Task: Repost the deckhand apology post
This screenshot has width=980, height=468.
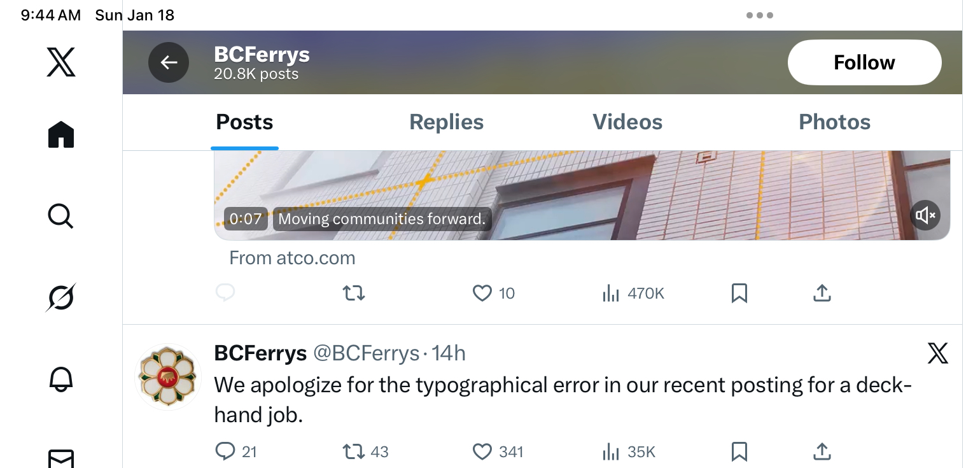Action: point(354,451)
